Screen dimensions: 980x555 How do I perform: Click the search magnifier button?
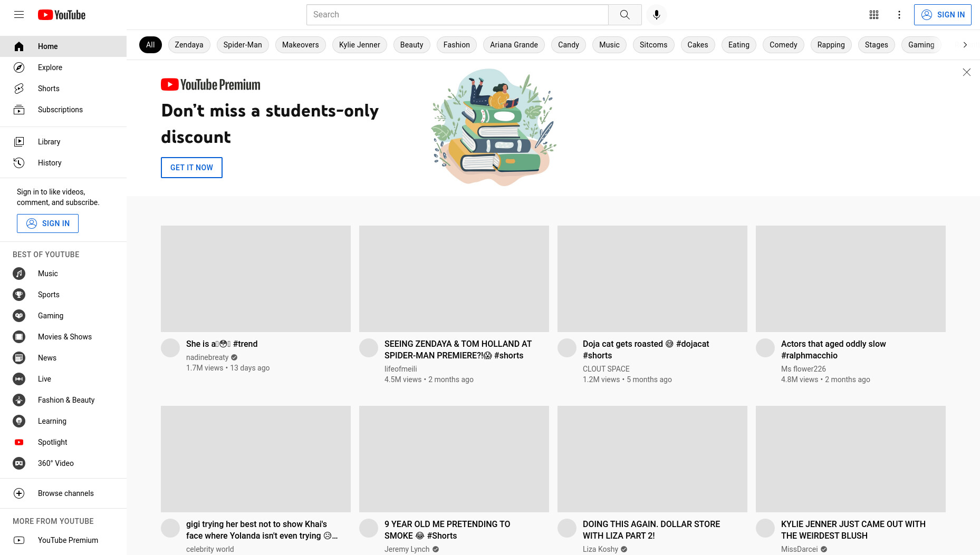tap(625, 15)
